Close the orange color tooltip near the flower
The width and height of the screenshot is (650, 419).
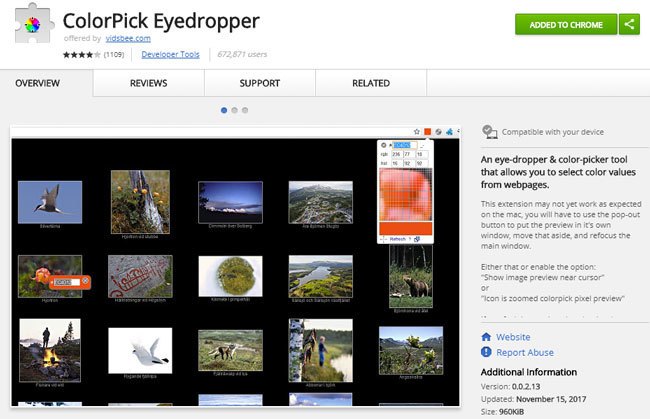[x=85, y=281]
